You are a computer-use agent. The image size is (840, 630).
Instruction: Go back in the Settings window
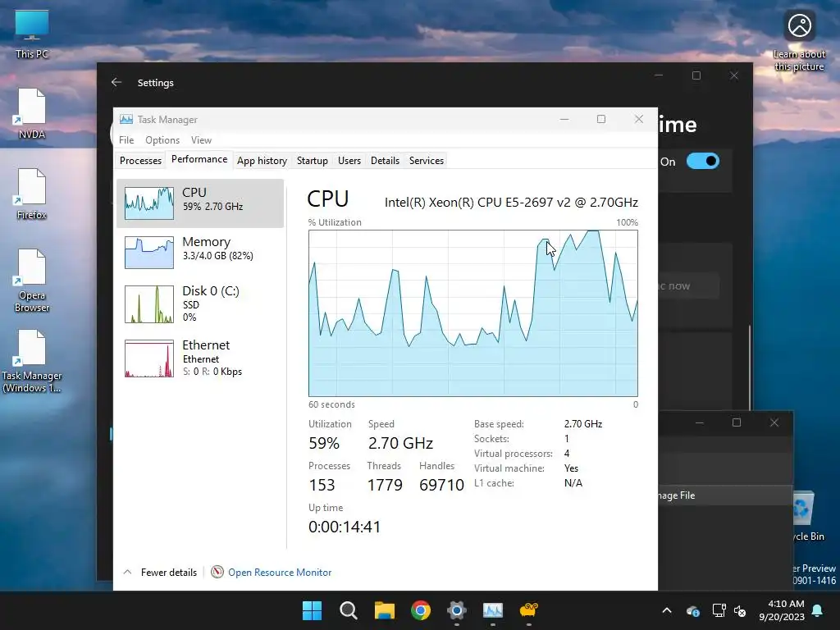click(x=116, y=83)
